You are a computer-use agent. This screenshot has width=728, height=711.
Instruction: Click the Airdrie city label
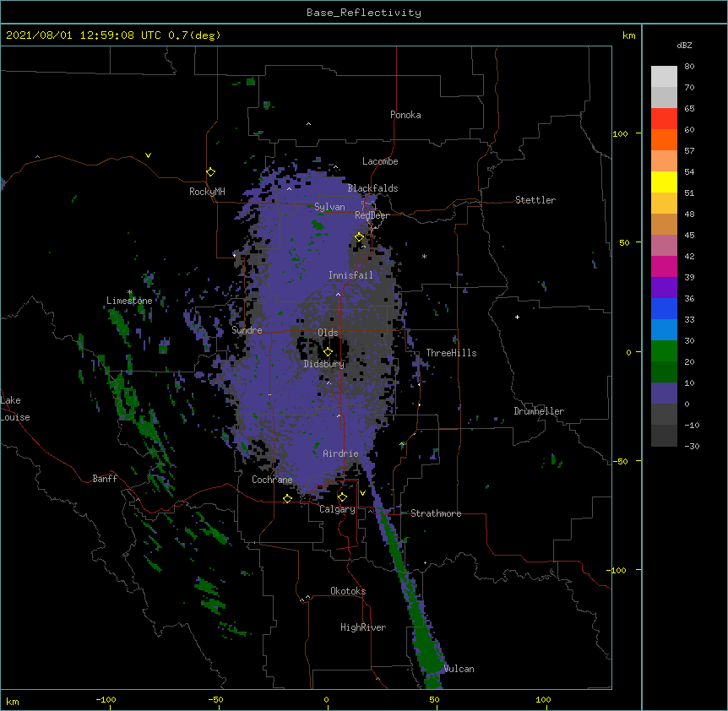[x=341, y=453]
